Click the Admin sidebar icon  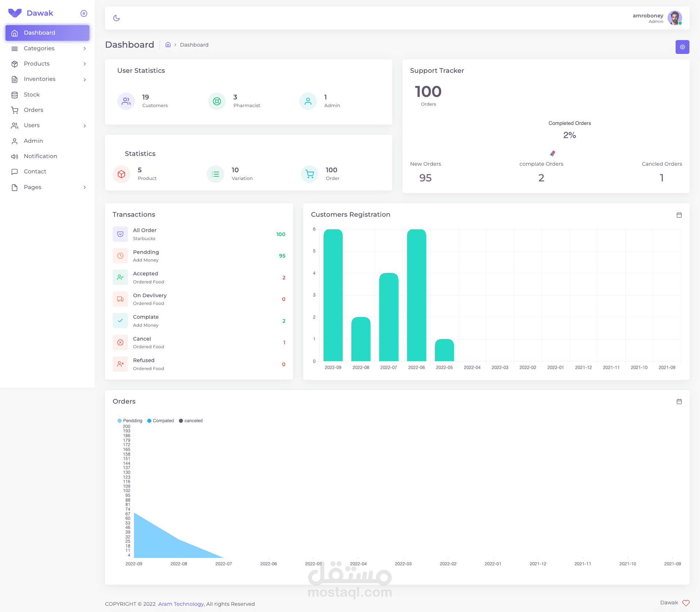15,141
